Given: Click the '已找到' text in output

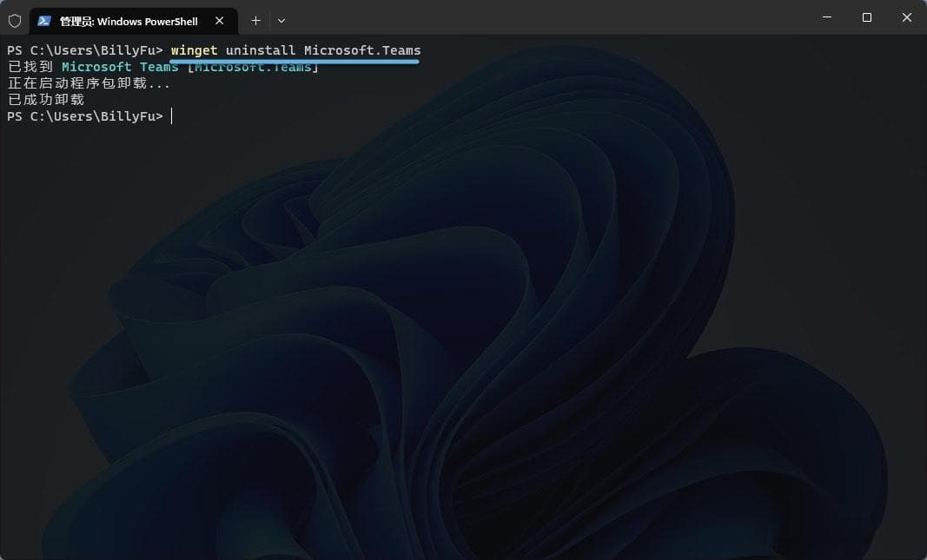Looking at the screenshot, I should (30, 67).
